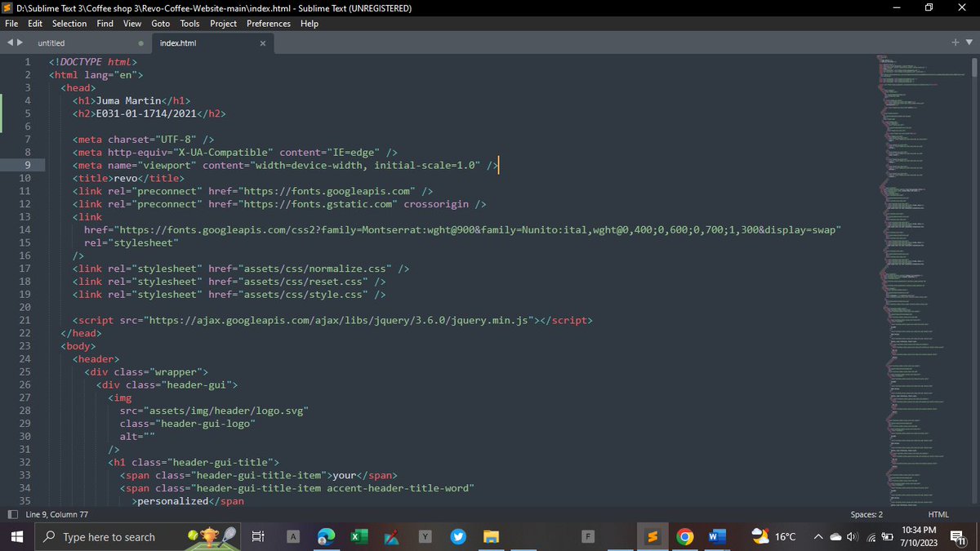The width and height of the screenshot is (980, 551).
Task: Open File Explorer from taskbar
Action: click(x=490, y=537)
